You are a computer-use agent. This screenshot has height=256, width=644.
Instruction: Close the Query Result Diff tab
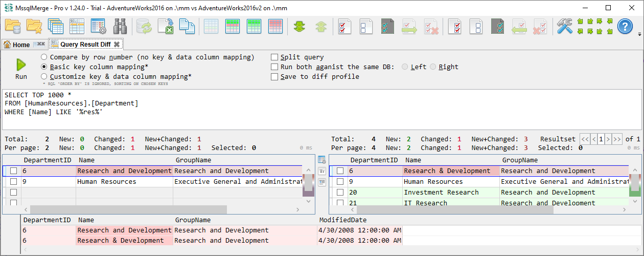click(117, 45)
